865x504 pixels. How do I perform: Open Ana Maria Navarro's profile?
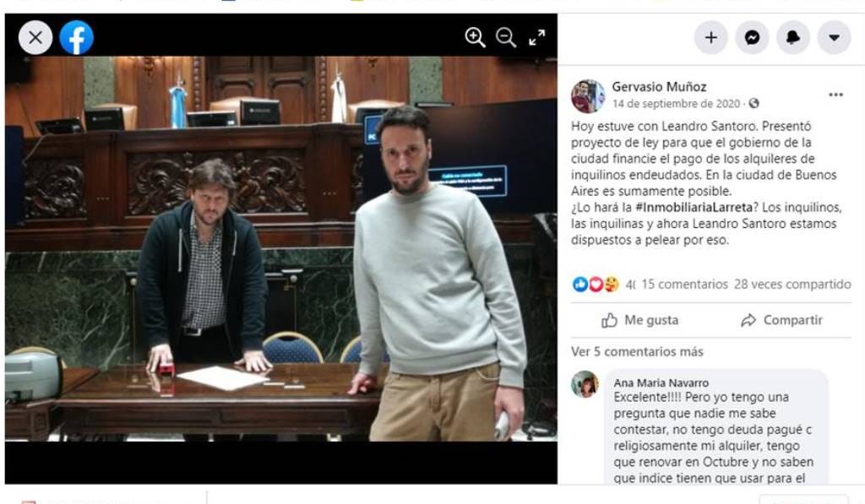point(661,382)
